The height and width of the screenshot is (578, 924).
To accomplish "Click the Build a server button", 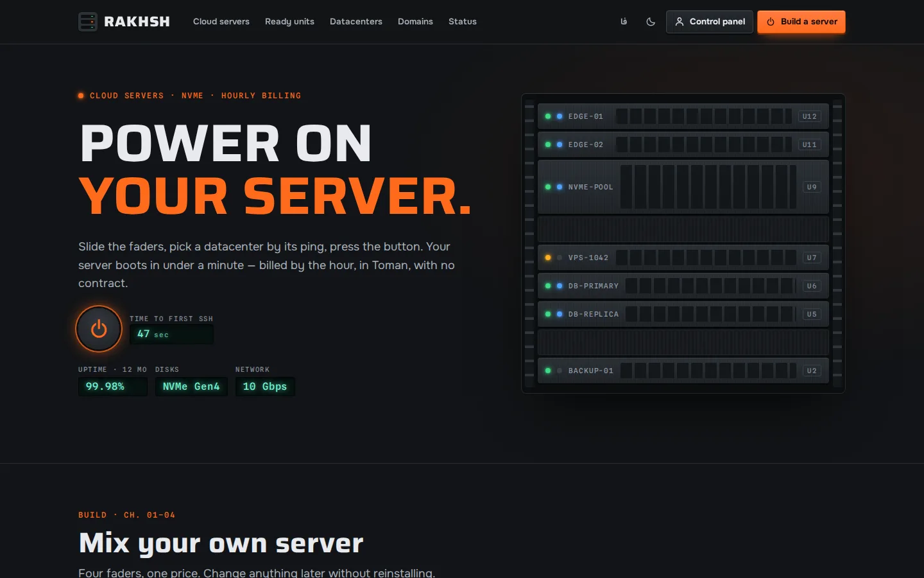I will tap(801, 22).
